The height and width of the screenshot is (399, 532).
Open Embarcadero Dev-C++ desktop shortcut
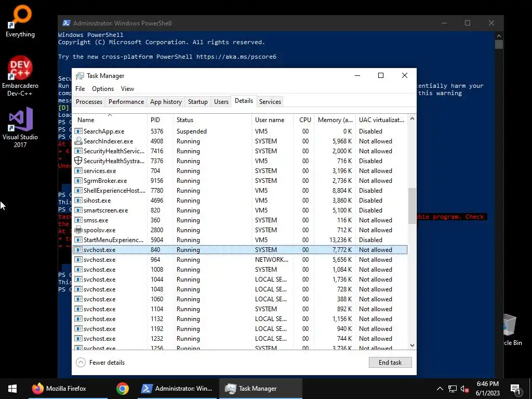(20, 75)
